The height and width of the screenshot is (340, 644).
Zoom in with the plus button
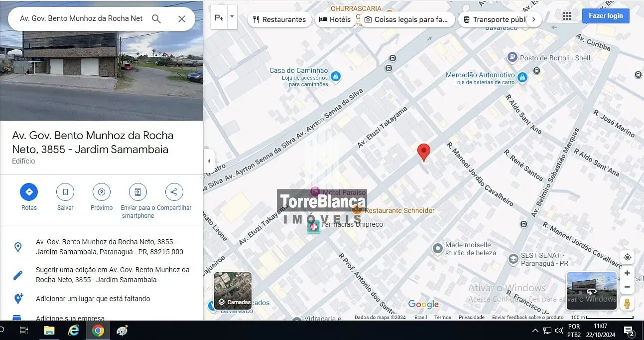[628, 273]
